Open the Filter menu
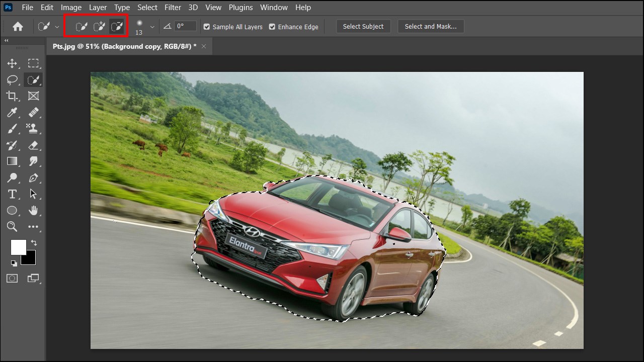Viewport: 644px width, 362px height. pyautogui.click(x=173, y=7)
